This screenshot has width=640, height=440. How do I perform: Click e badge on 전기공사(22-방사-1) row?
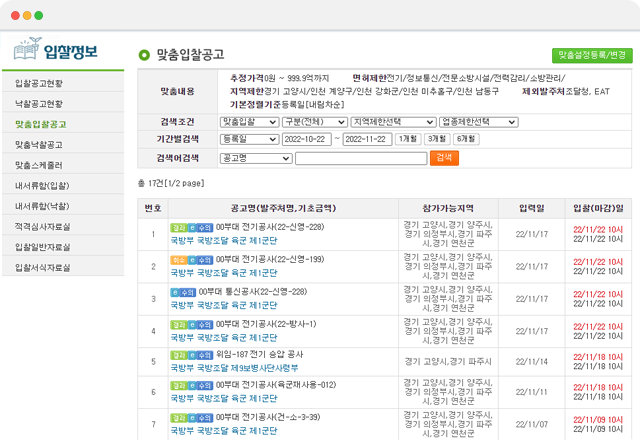coord(192,324)
